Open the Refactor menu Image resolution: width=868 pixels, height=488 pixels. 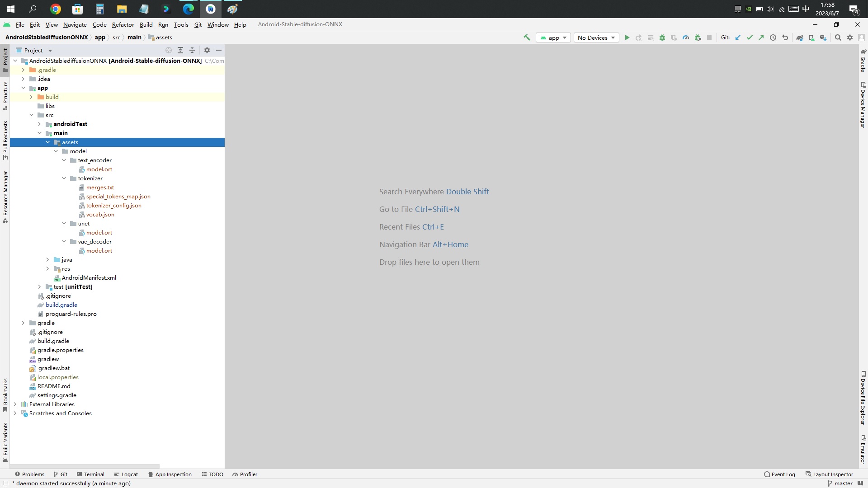click(123, 24)
